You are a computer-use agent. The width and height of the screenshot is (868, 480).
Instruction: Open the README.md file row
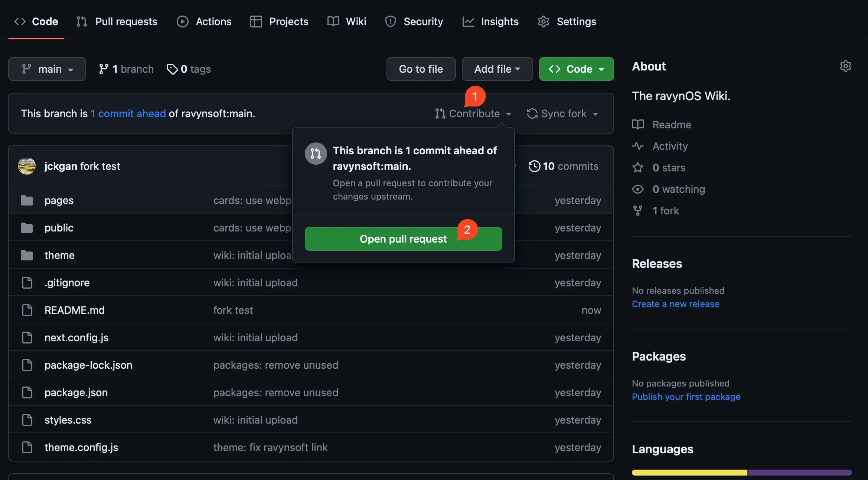point(75,310)
